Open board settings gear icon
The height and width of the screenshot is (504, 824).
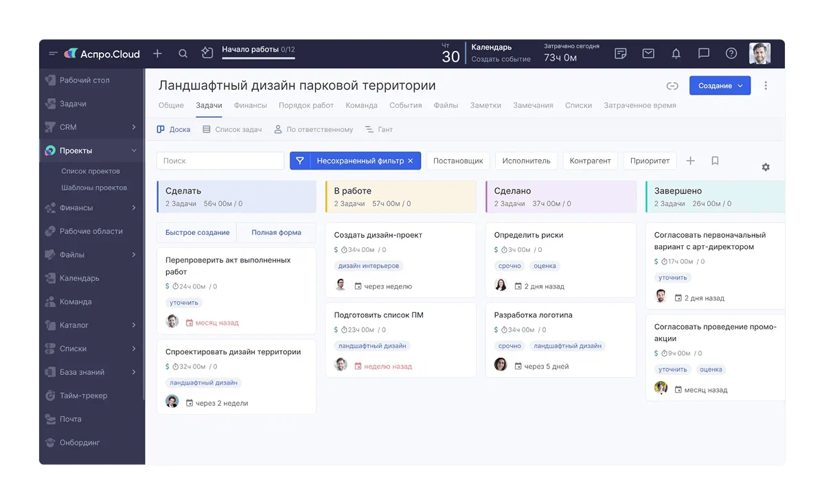click(766, 167)
